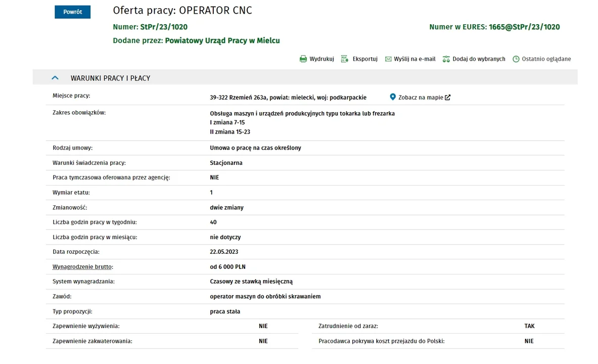Click the Wynagrodzenie brutto underlined label
The image size is (598, 364).
(x=83, y=267)
